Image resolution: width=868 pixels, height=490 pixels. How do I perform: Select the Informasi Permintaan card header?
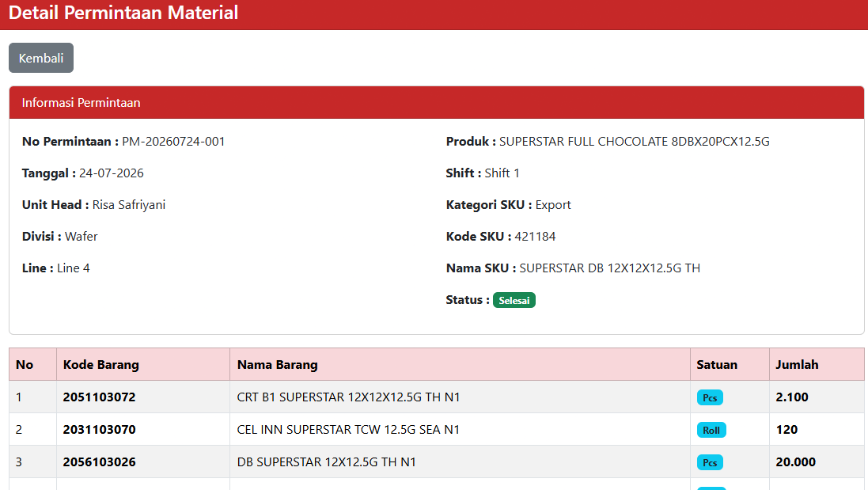click(x=436, y=102)
